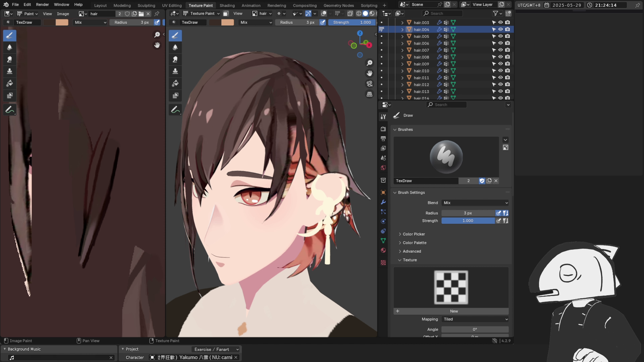Adjust Radius slider in properties panel
The height and width of the screenshot is (362, 644).
tap(468, 213)
